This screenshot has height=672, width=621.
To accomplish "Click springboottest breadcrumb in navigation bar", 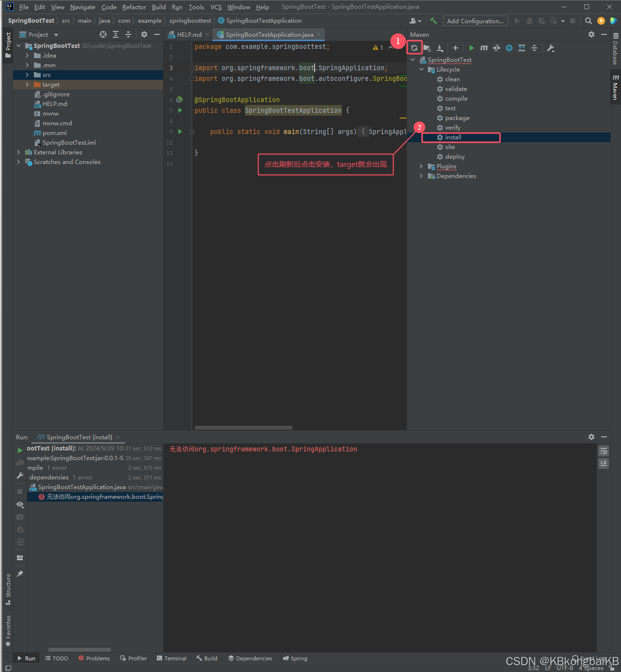I will (190, 21).
